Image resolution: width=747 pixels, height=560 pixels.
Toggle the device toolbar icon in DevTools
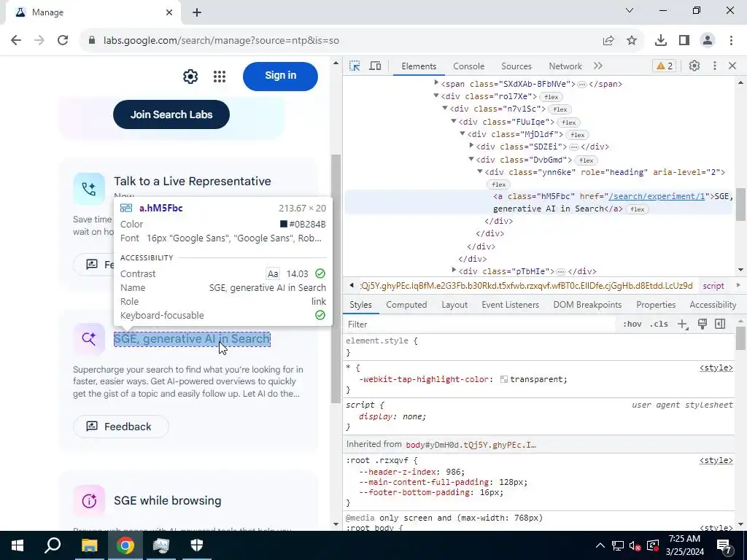point(376,66)
